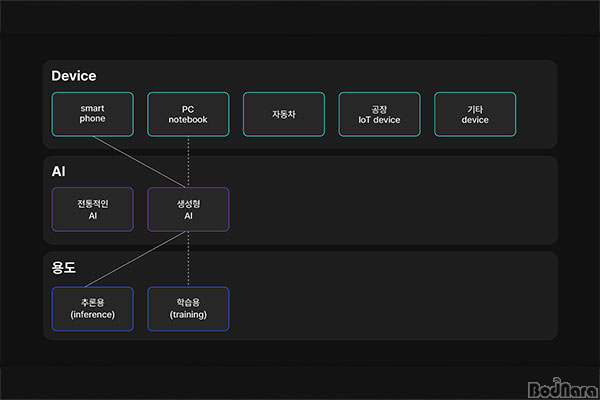Click the AI section heading
The image size is (600, 400).
(x=58, y=172)
